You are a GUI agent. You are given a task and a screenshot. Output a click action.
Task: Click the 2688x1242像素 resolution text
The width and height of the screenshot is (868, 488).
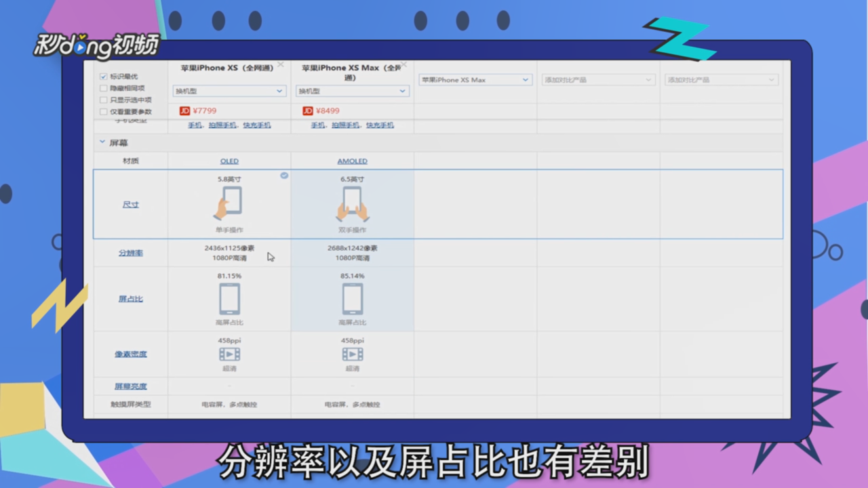[352, 248]
